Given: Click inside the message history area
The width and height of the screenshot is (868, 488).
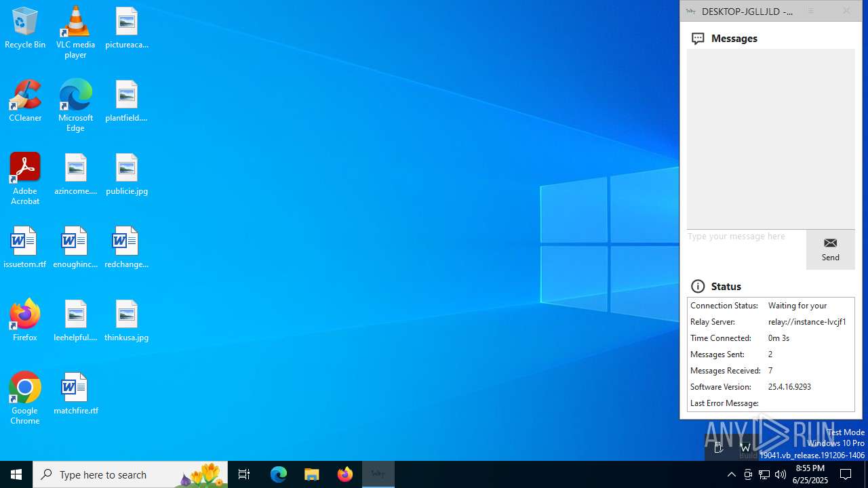Looking at the screenshot, I should pos(771,139).
